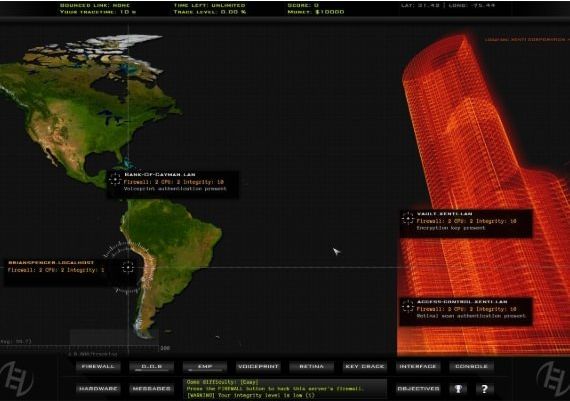Click 'Encryption key present' text
Screen dimensions: 570x401
[451, 228]
